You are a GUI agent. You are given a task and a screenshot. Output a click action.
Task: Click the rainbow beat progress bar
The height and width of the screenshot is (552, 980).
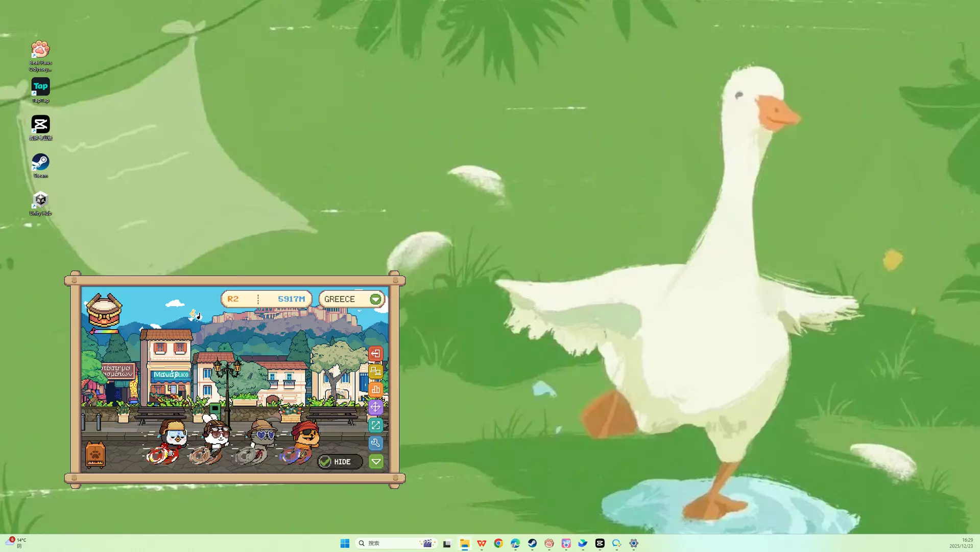point(105,331)
